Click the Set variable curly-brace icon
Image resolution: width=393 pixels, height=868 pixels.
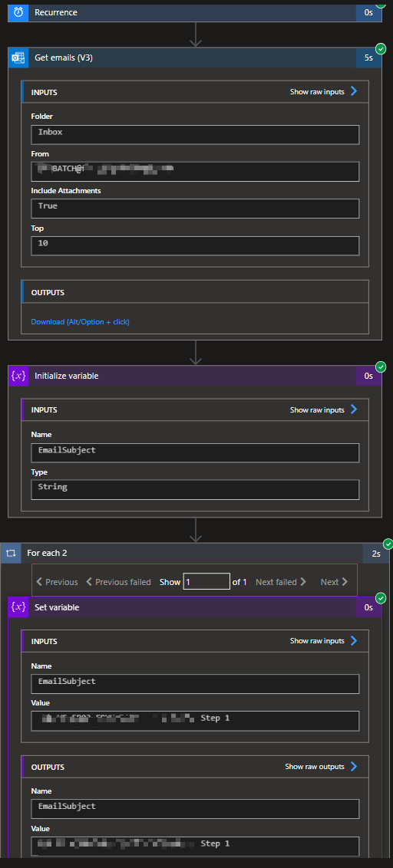18,607
